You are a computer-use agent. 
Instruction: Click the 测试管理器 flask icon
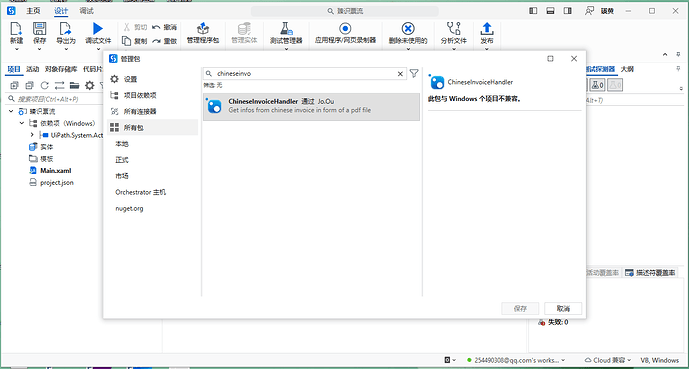[x=286, y=29]
